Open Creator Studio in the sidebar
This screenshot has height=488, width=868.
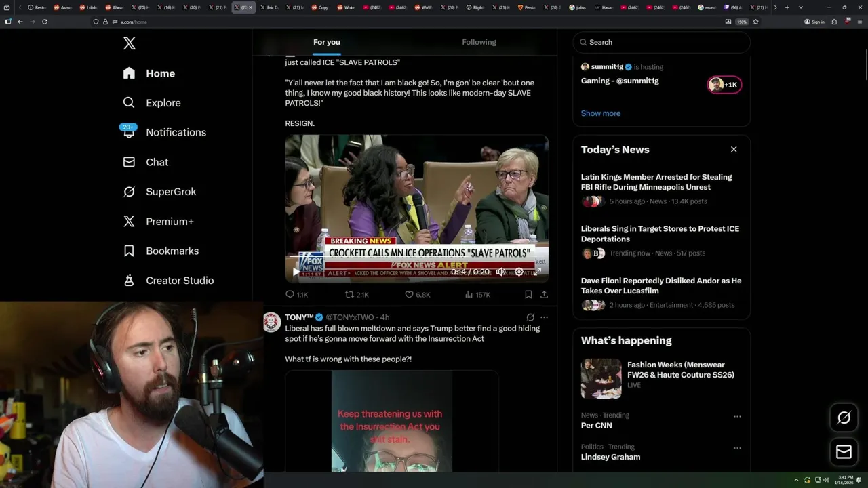tap(168, 281)
